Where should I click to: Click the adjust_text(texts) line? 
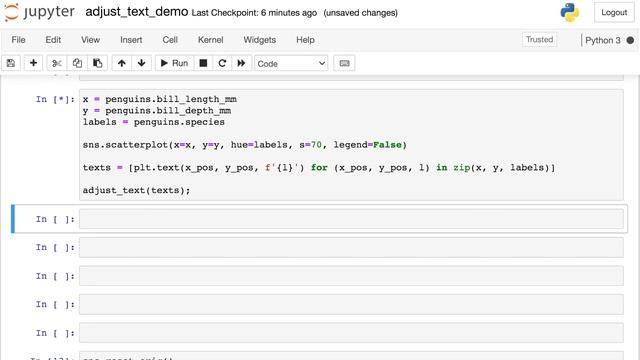click(136, 190)
